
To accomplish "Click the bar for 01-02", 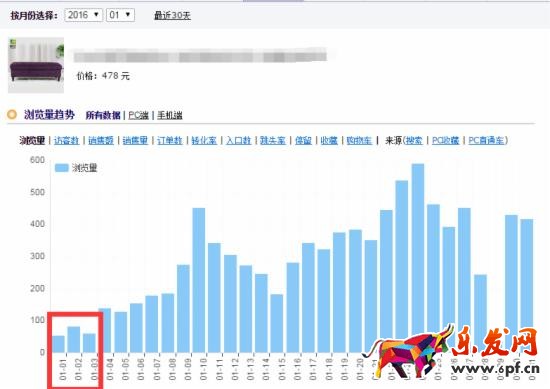I will point(74,340).
